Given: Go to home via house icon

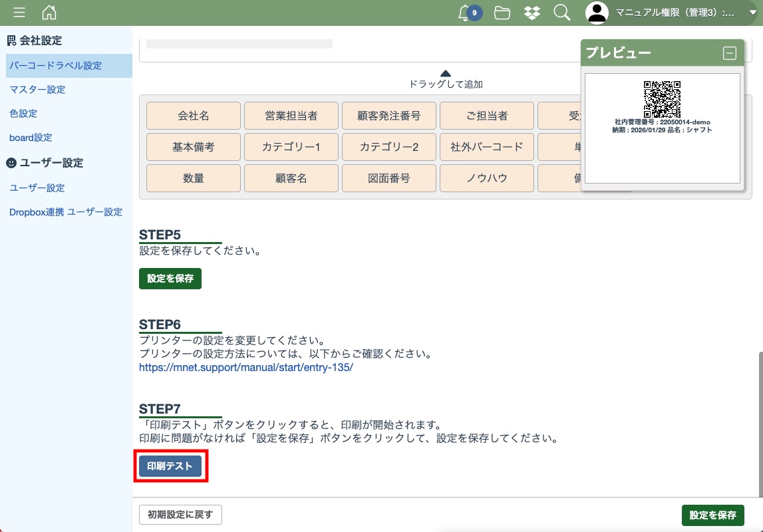Looking at the screenshot, I should (49, 13).
